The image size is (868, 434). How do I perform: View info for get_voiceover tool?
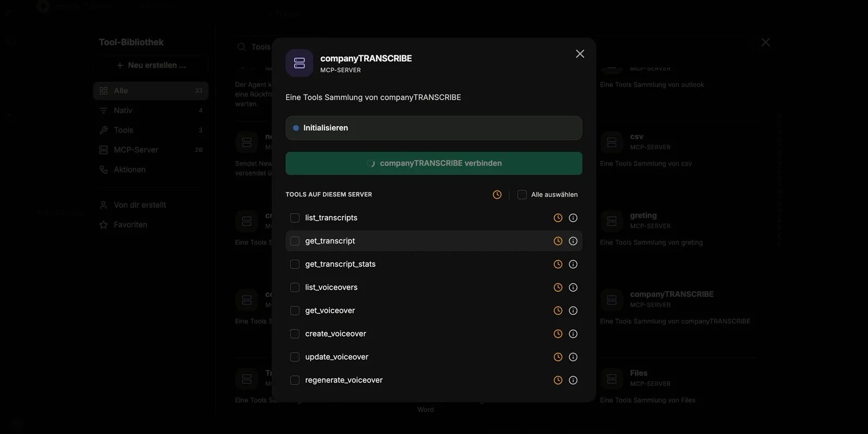(x=573, y=310)
